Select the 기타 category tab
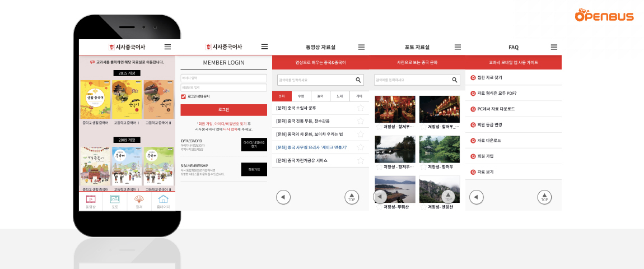Screen dimensions: 644x269 point(359,96)
